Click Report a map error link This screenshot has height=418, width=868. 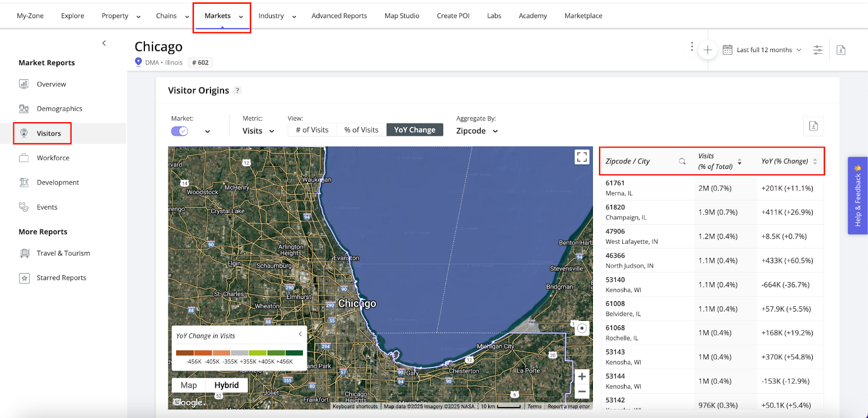click(x=569, y=406)
